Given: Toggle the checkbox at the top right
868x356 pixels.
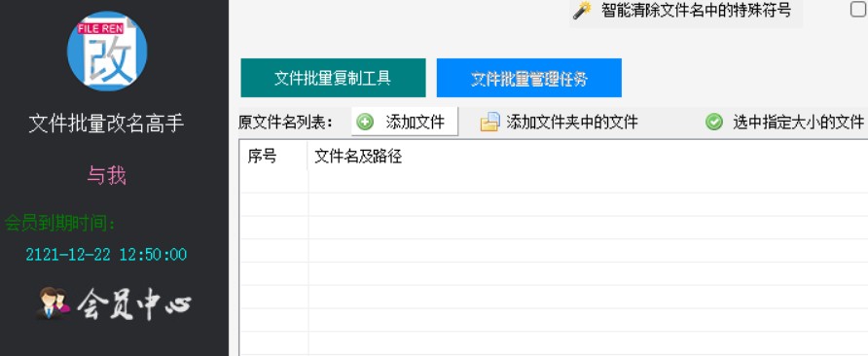Looking at the screenshot, I should pyautogui.click(x=858, y=10).
